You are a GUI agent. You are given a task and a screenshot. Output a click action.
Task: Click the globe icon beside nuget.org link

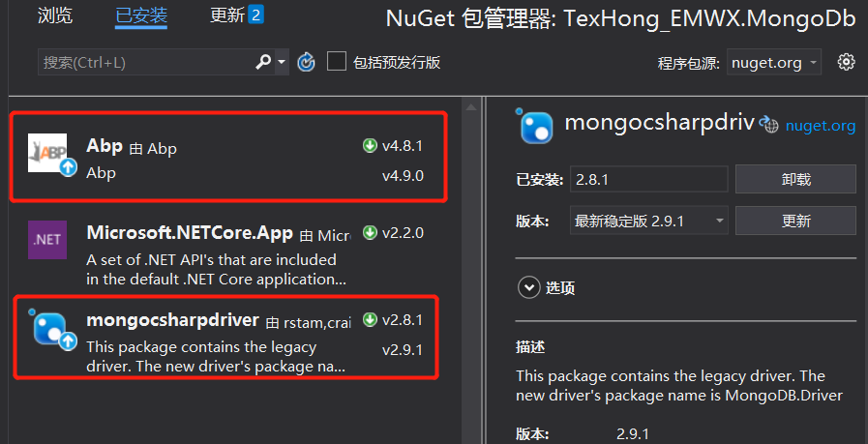(771, 126)
